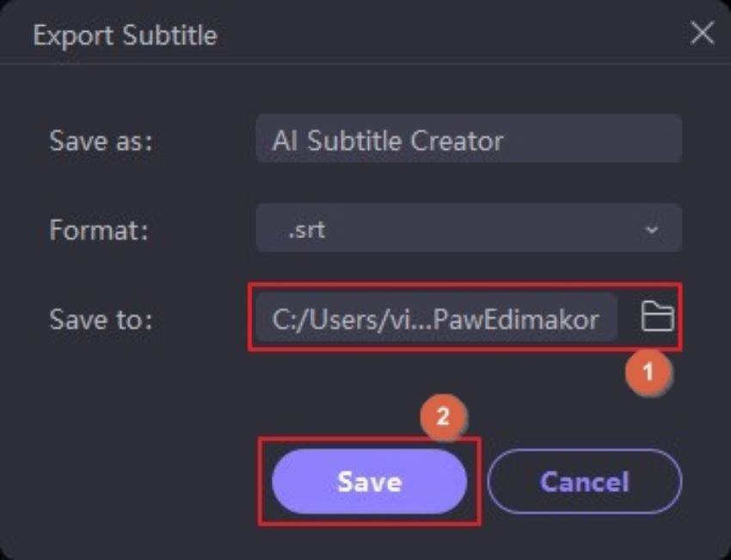Click the word Cancel on the outlined button
The image size is (731, 560).
[x=584, y=481]
